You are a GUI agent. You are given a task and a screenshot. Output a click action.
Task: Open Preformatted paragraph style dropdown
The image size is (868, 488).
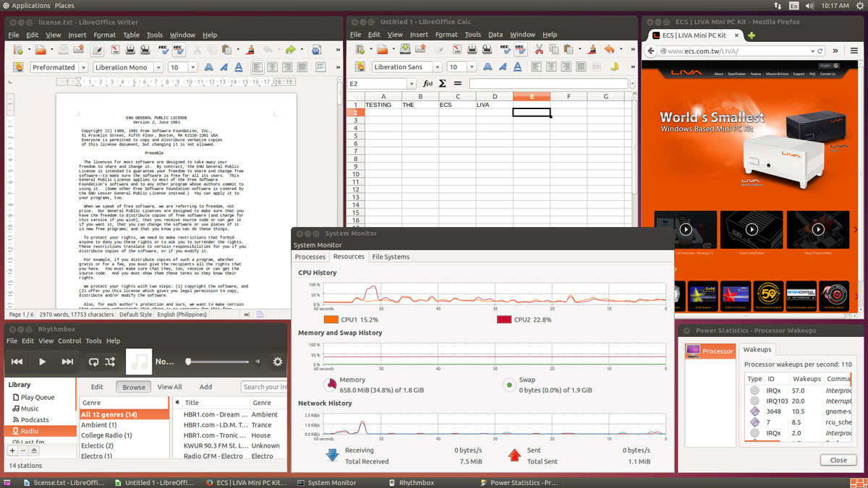[82, 67]
